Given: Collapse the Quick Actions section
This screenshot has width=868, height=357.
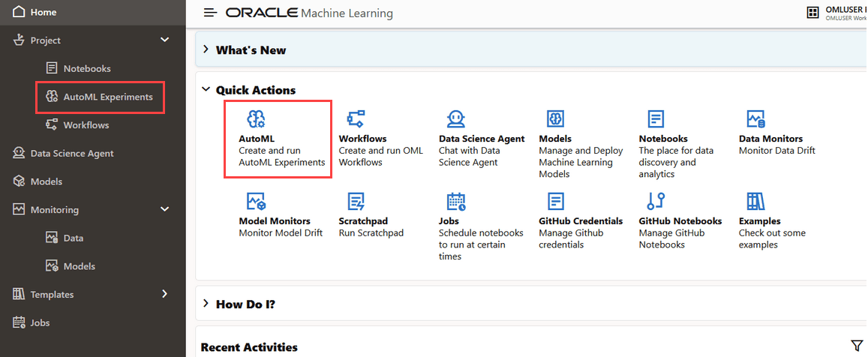Looking at the screenshot, I should 206,90.
